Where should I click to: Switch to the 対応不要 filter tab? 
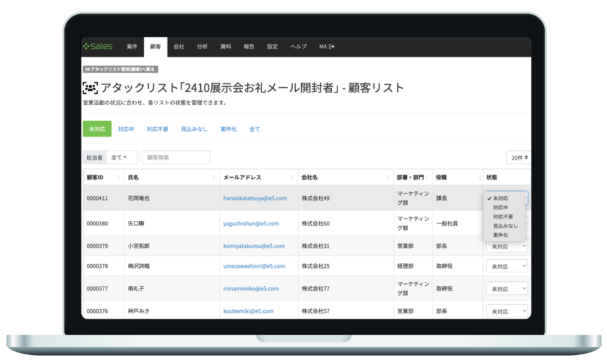[157, 129]
